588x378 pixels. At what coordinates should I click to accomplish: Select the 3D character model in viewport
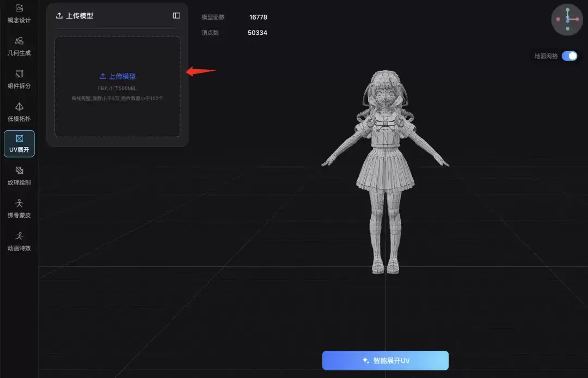[385, 172]
